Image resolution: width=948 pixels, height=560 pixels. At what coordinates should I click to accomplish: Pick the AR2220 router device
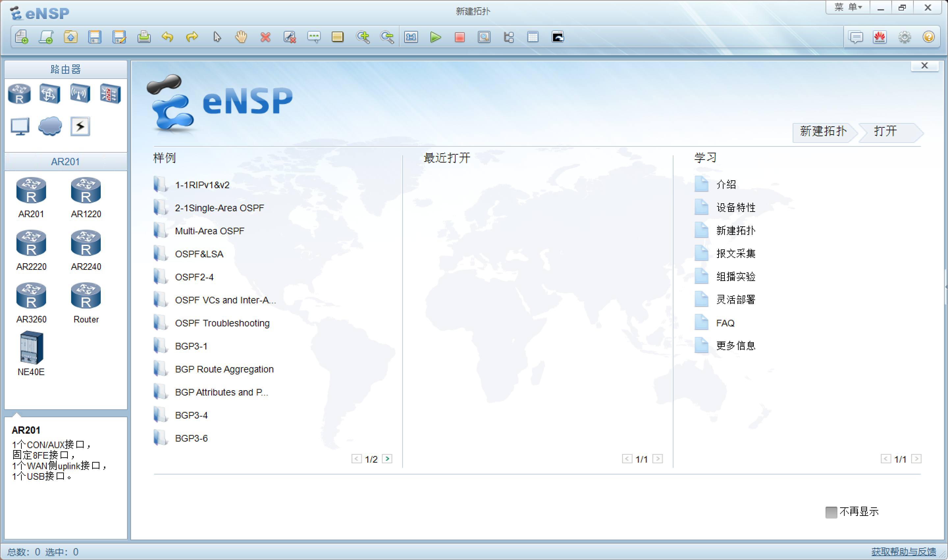pyautogui.click(x=31, y=250)
